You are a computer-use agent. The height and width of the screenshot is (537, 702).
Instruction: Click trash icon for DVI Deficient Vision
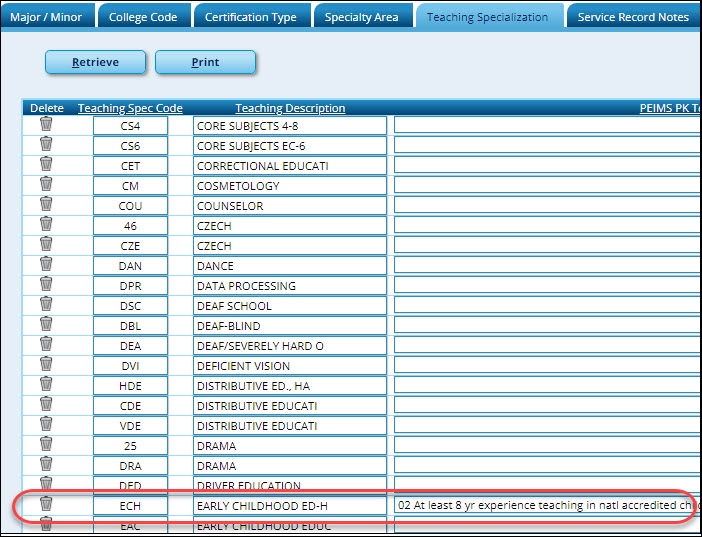(x=46, y=364)
